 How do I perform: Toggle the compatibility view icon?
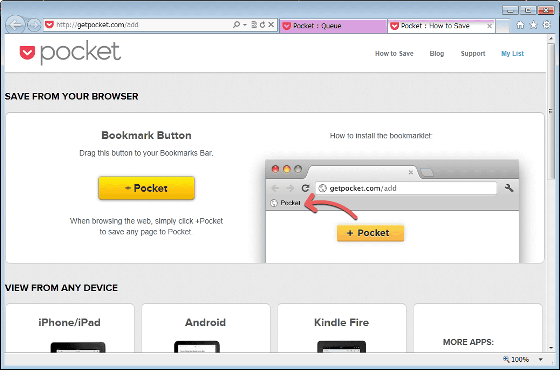tap(254, 25)
